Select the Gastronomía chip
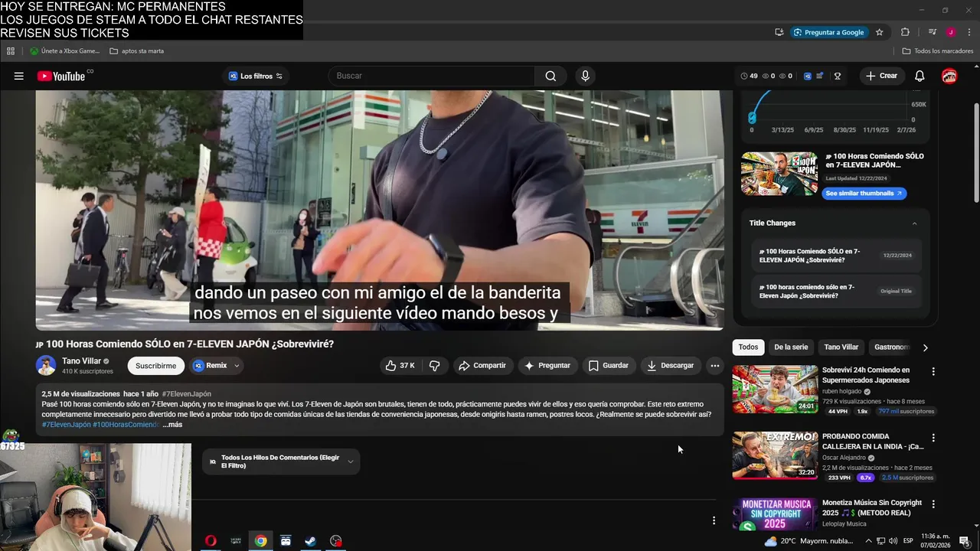Image resolution: width=980 pixels, height=551 pixels. coord(891,347)
